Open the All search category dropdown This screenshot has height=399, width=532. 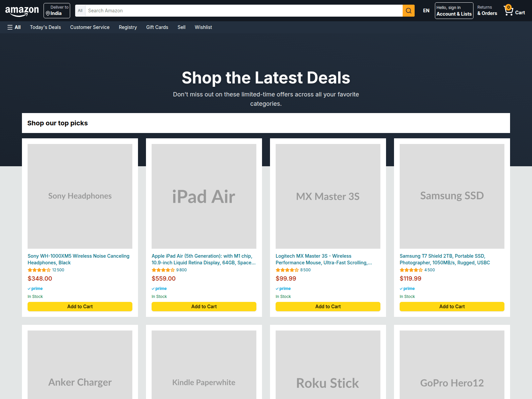(x=80, y=11)
